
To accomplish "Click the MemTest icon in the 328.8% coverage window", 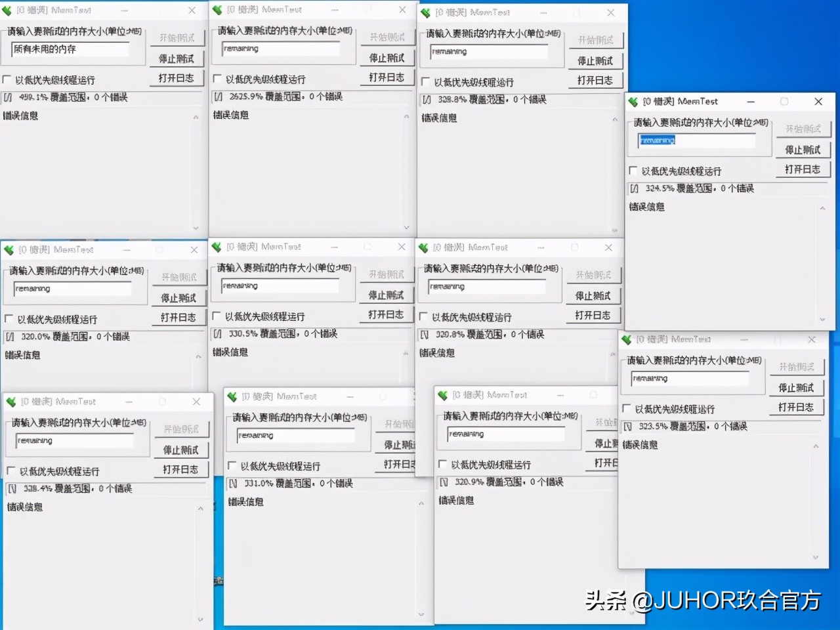I will click(425, 12).
